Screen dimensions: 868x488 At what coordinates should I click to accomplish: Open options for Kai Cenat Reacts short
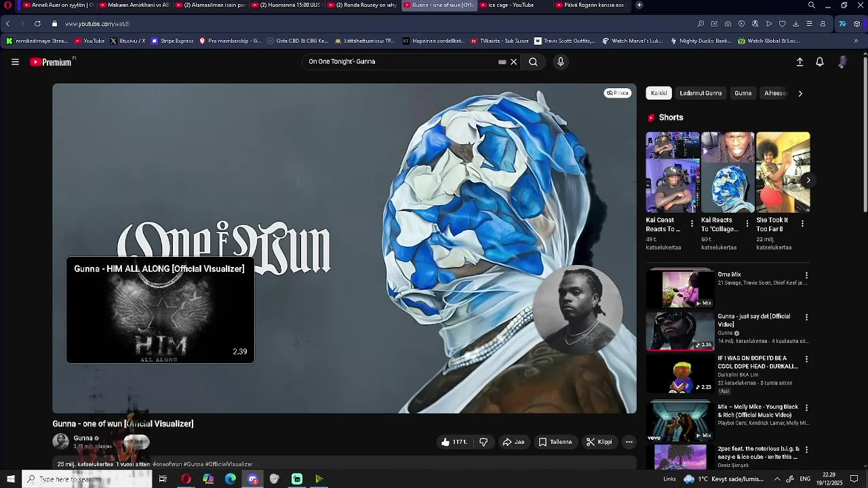coord(692,224)
